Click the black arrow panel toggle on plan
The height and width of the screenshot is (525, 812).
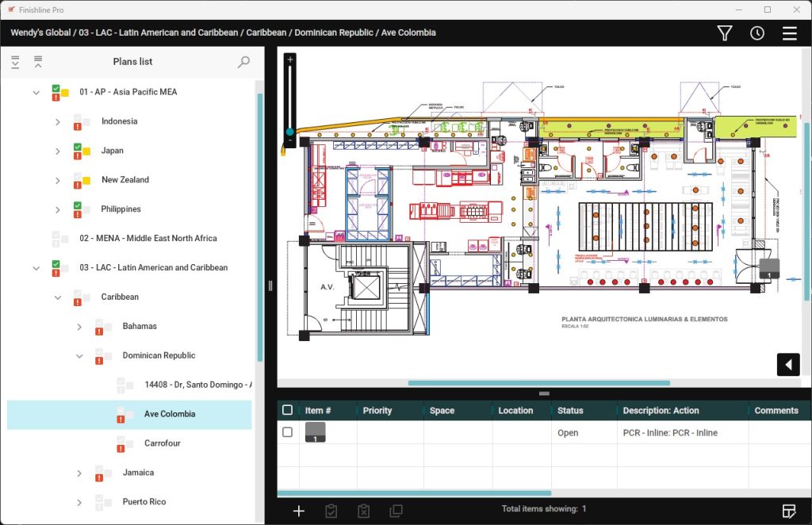[787, 364]
